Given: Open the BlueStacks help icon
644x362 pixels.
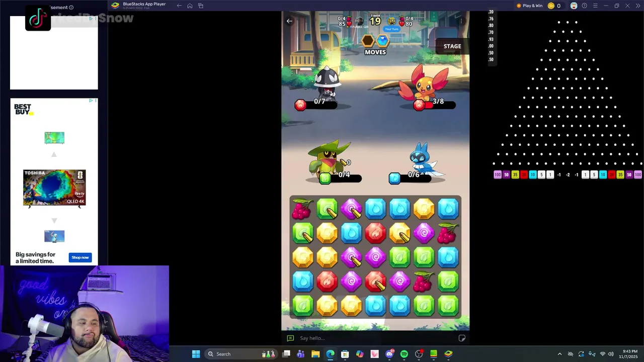Looking at the screenshot, I should click(x=584, y=6).
